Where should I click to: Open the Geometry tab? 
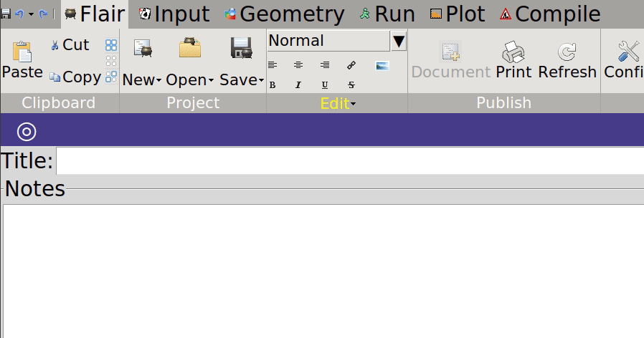284,14
